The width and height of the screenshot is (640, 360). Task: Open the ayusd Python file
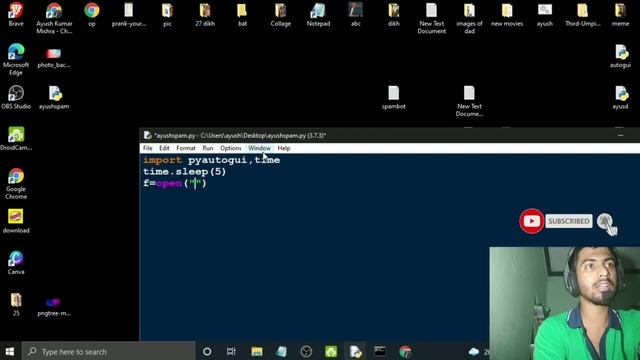coord(620,97)
